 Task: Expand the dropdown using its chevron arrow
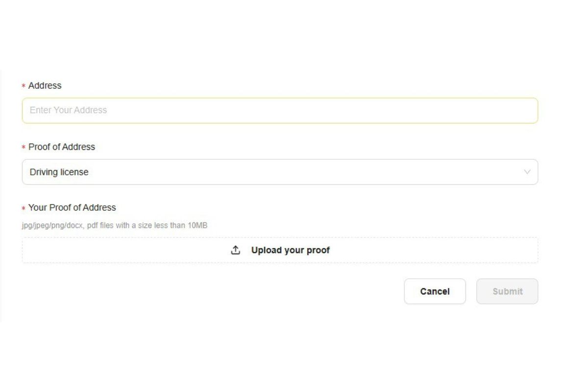coord(527,172)
